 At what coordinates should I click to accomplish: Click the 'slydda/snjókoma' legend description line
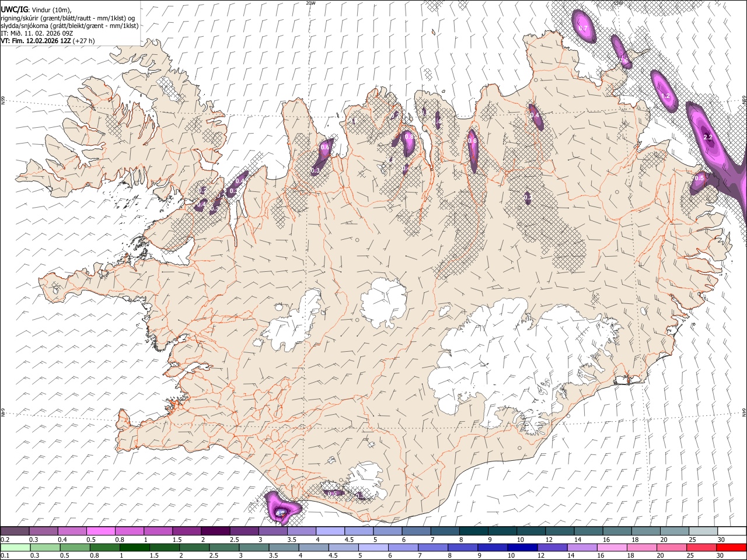(x=69, y=26)
